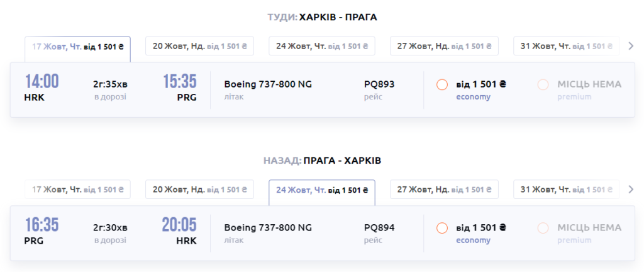Click flight number PQ893
644x272 pixels.
[x=379, y=84]
